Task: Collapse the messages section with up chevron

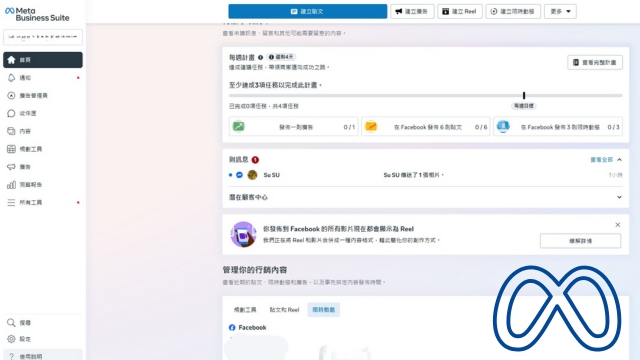Action: pos(619,160)
